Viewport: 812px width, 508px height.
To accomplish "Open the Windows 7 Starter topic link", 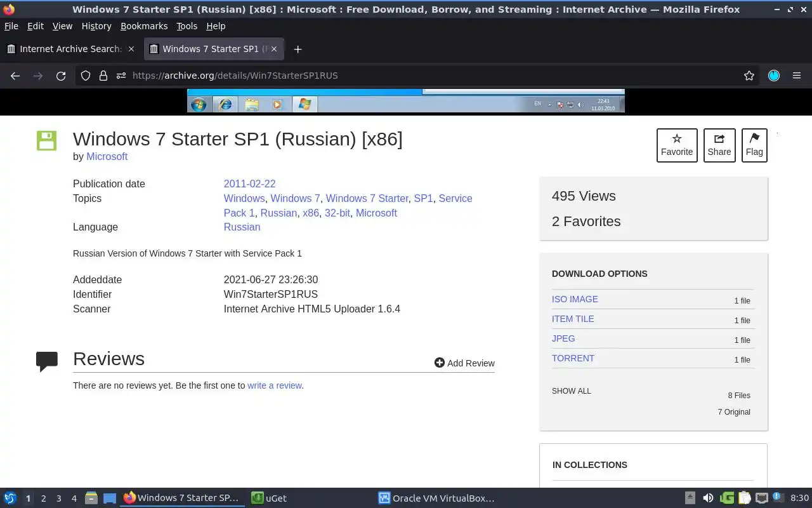I will click(367, 198).
